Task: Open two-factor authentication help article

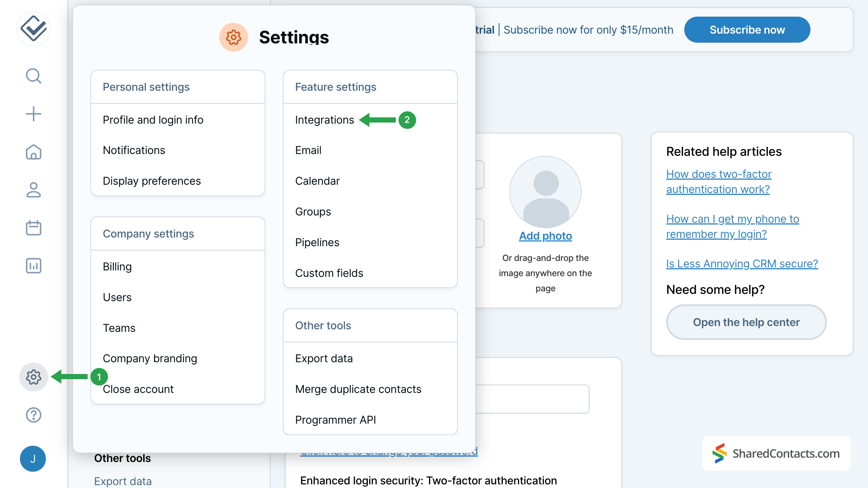Action: point(719,181)
